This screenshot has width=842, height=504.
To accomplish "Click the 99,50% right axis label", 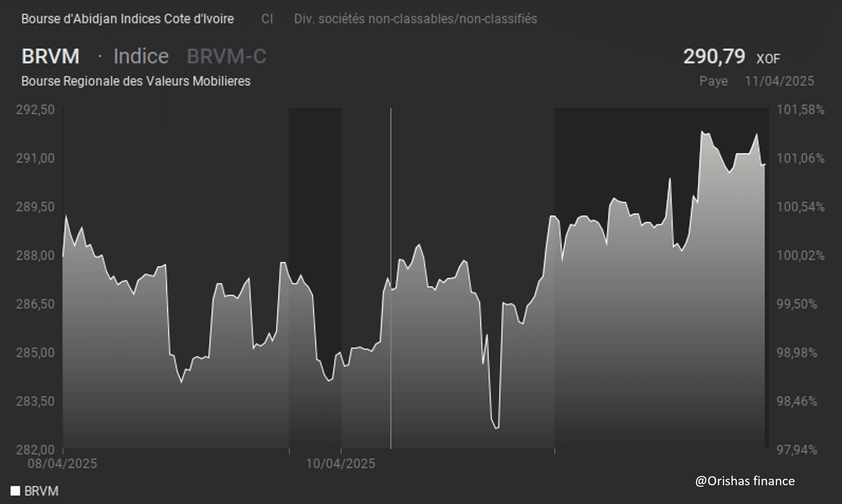I will click(x=797, y=304).
